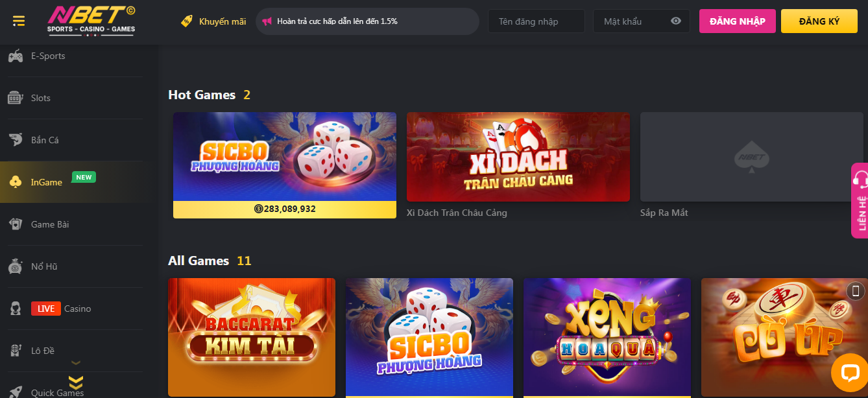Expand the sidebar double-chevron down arrow
This screenshot has width=868, height=398.
76,382
